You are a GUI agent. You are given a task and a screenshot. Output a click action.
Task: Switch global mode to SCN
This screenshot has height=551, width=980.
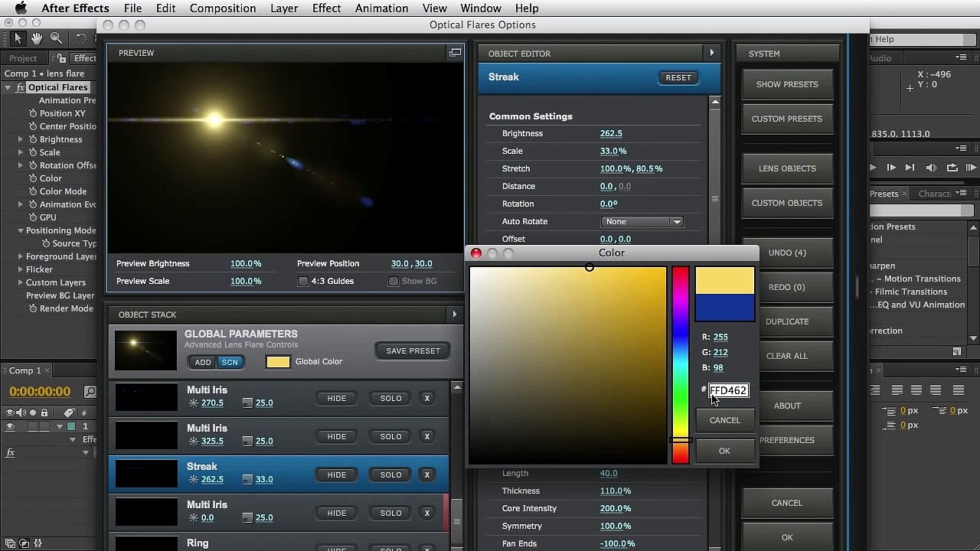(230, 362)
